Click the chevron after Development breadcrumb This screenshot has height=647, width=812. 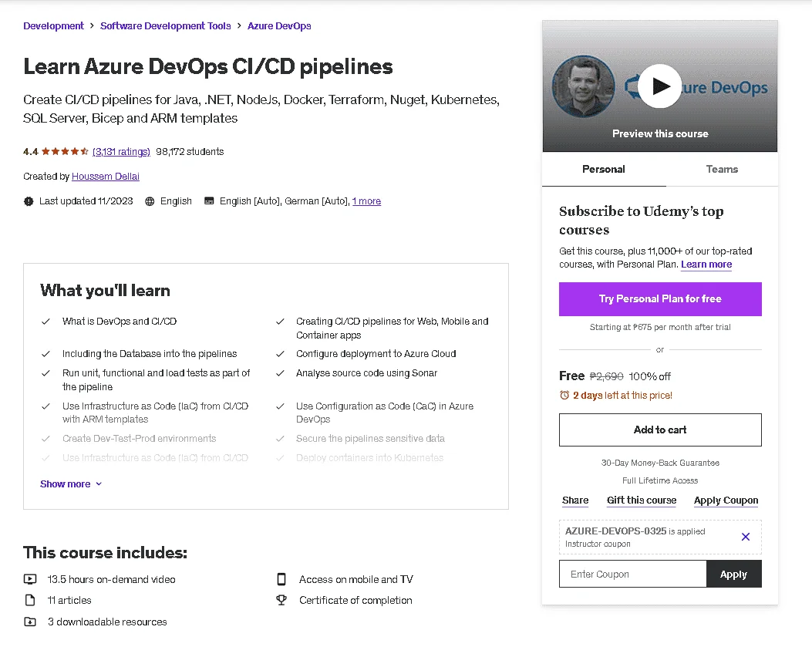click(x=92, y=26)
